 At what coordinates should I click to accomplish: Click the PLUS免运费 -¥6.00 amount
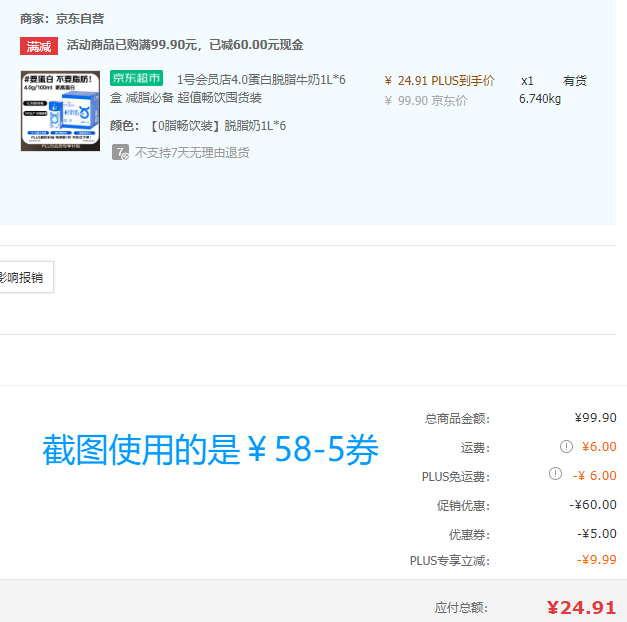[595, 476]
